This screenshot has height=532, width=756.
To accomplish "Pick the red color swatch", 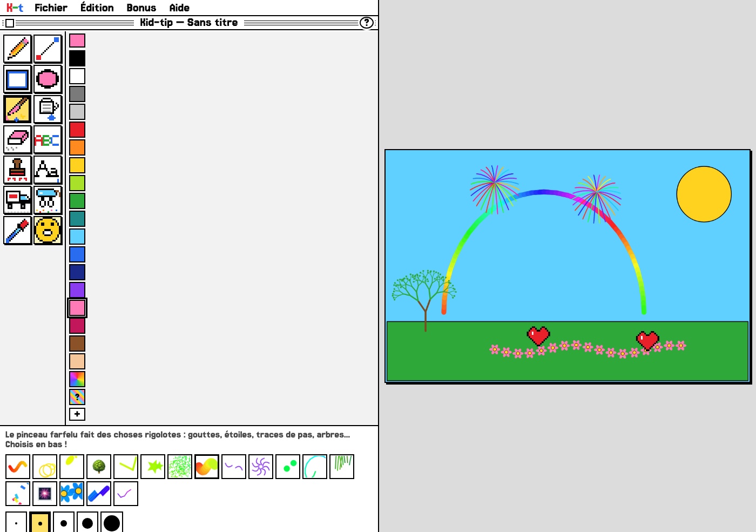I will [77, 130].
